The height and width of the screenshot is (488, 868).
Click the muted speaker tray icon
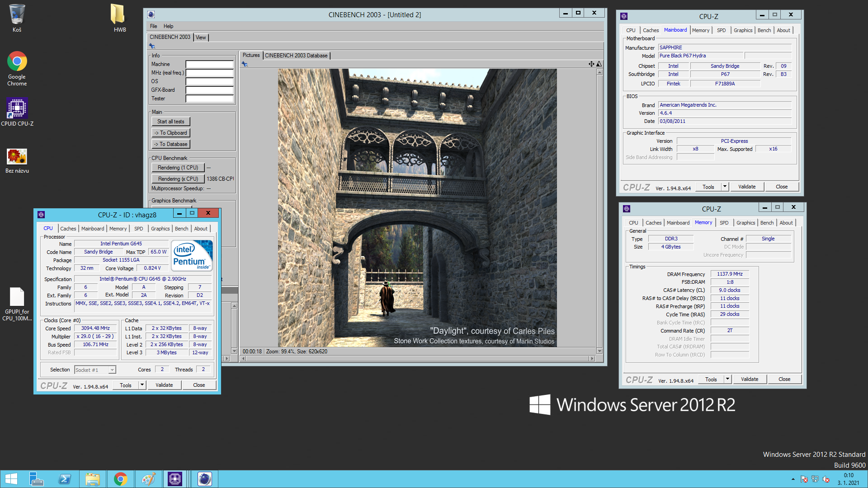point(826,479)
